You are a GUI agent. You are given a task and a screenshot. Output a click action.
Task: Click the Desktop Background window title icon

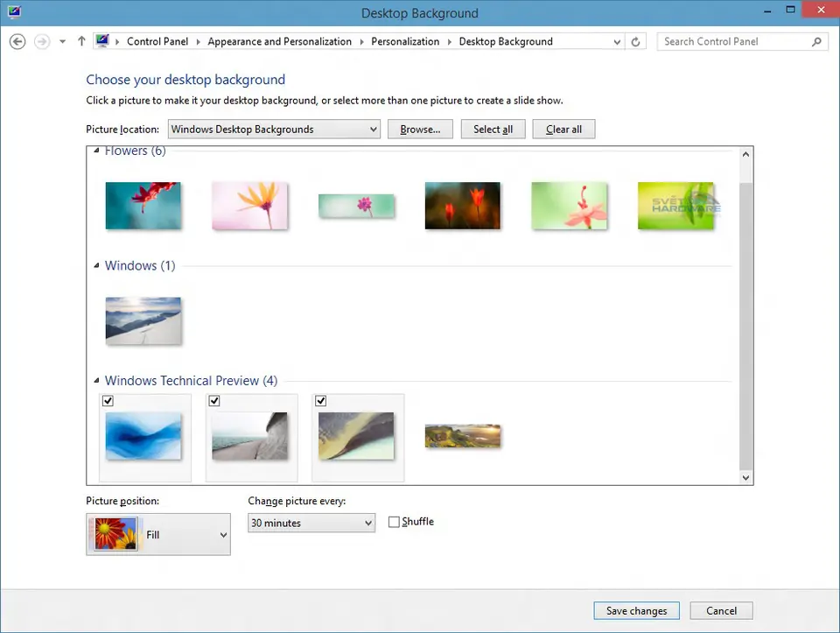(14, 12)
